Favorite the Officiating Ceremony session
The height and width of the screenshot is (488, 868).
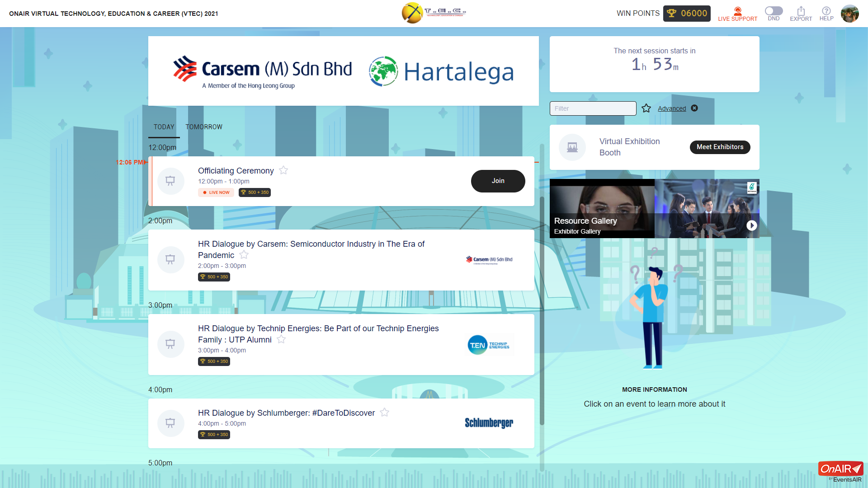click(283, 170)
